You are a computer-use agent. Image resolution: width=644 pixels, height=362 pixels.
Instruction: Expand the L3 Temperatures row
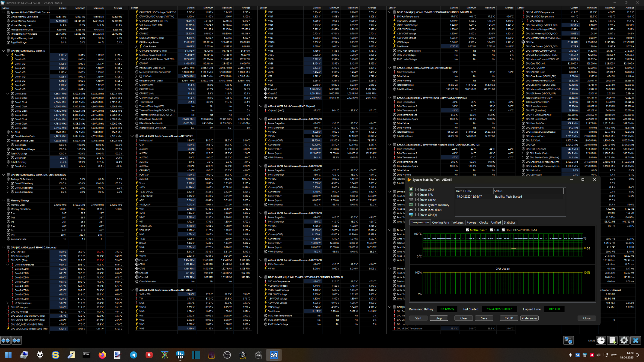tap(8, 303)
